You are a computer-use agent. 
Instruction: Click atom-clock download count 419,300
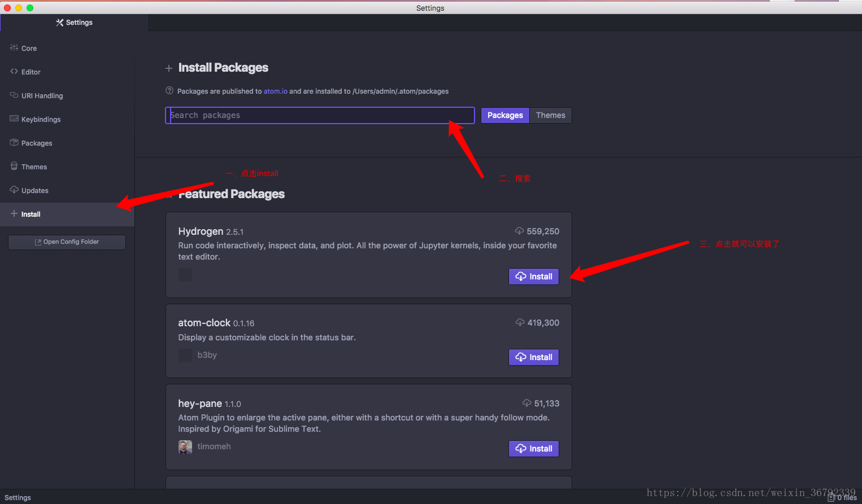coord(543,323)
